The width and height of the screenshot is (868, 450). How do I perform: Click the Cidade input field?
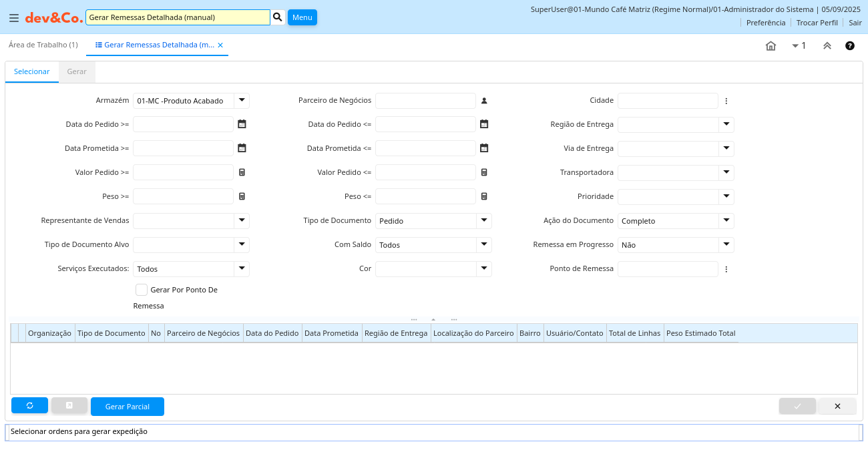pos(667,101)
